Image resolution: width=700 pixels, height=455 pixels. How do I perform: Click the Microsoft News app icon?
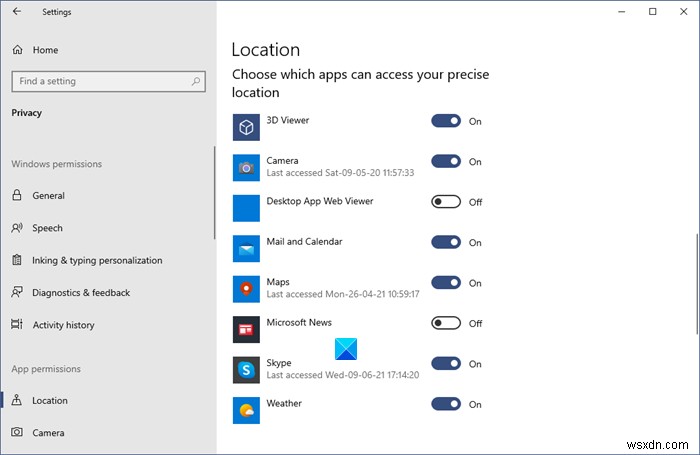point(246,330)
